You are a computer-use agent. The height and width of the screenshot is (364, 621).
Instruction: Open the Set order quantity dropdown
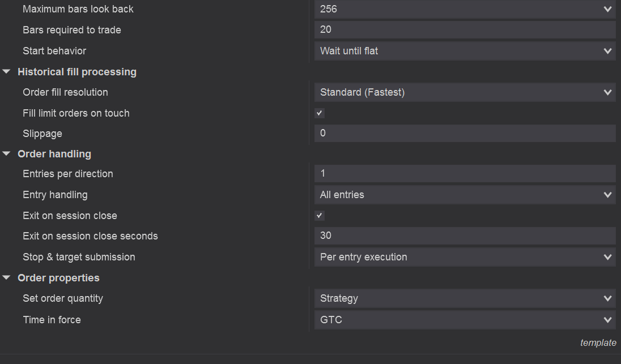pos(465,298)
